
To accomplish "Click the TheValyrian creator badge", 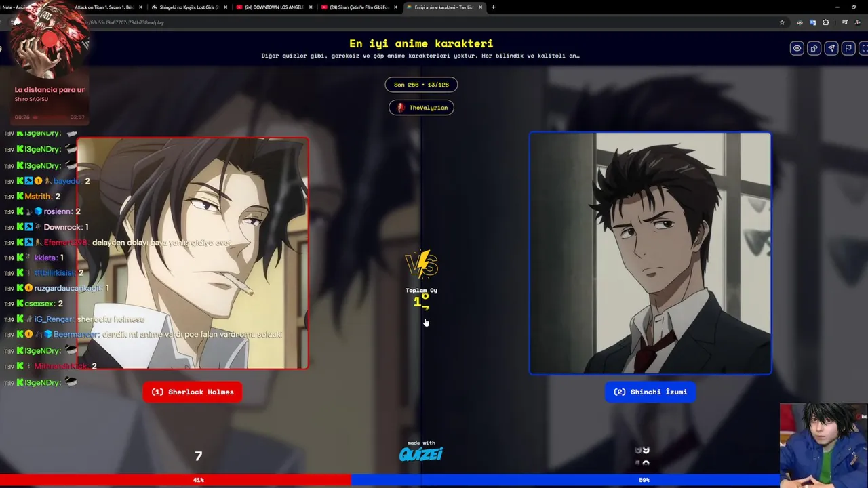I will click(421, 108).
